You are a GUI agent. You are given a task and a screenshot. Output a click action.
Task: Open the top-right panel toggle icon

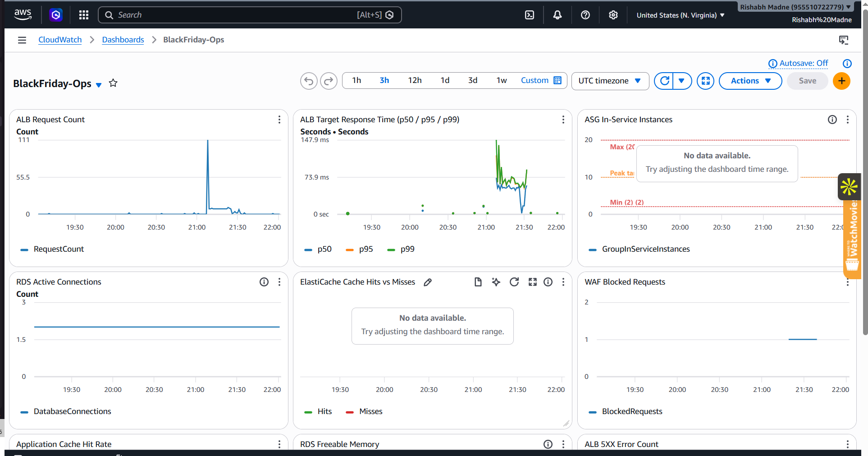coord(844,40)
